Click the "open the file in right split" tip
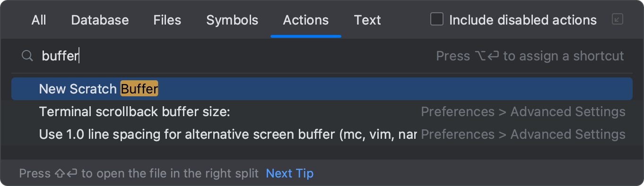 [139, 173]
